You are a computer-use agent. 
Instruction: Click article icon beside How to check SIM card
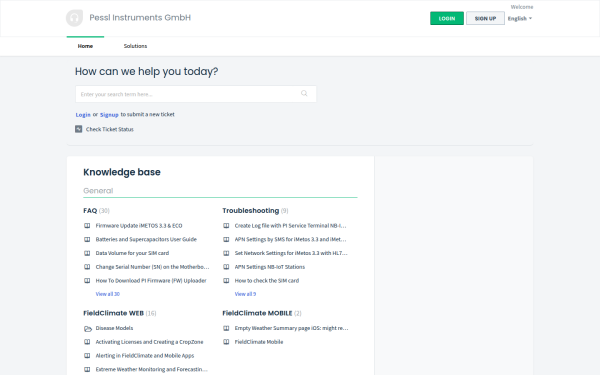pyautogui.click(x=226, y=281)
